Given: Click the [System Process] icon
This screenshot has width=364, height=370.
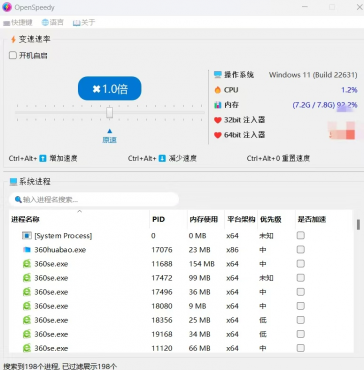Looking at the screenshot, I should coord(27,236).
